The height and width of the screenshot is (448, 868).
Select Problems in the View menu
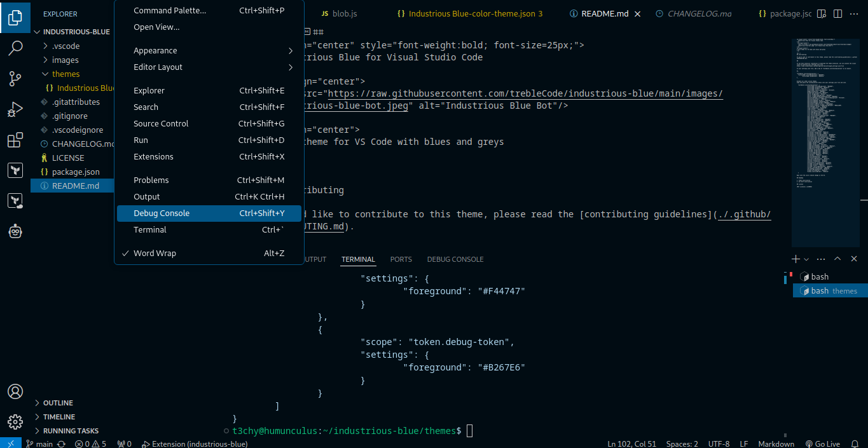(209, 180)
